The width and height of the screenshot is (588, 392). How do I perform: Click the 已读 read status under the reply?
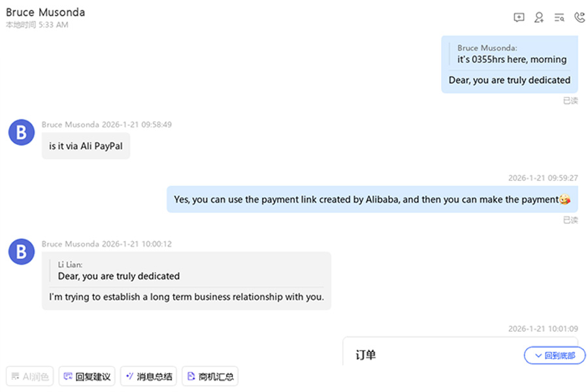(570, 220)
